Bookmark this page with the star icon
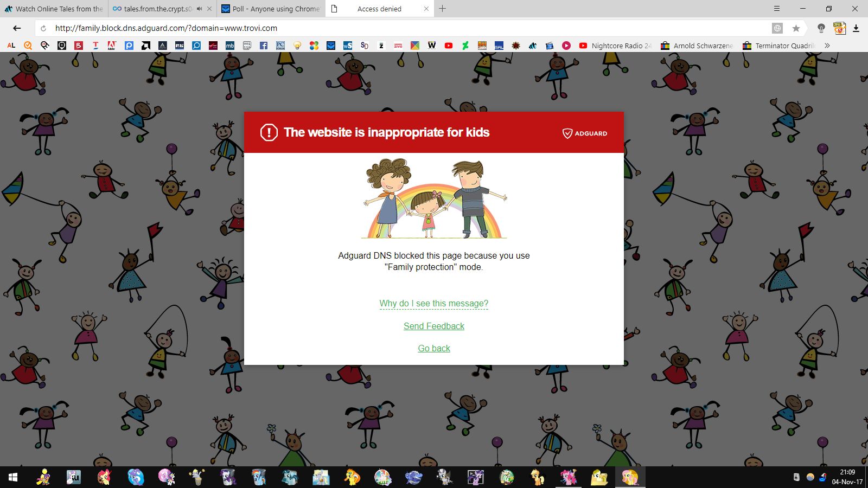This screenshot has height=488, width=868. pos(796,28)
